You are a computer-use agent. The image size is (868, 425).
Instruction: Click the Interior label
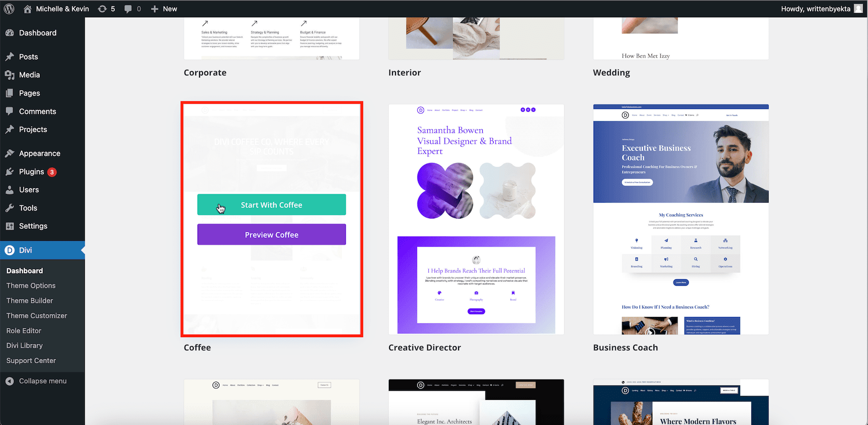pos(405,72)
